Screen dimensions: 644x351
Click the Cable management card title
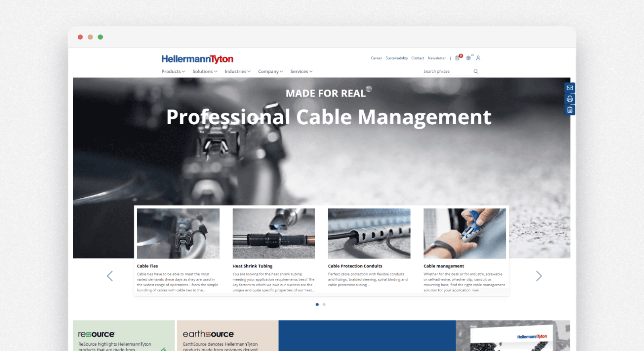(x=444, y=266)
